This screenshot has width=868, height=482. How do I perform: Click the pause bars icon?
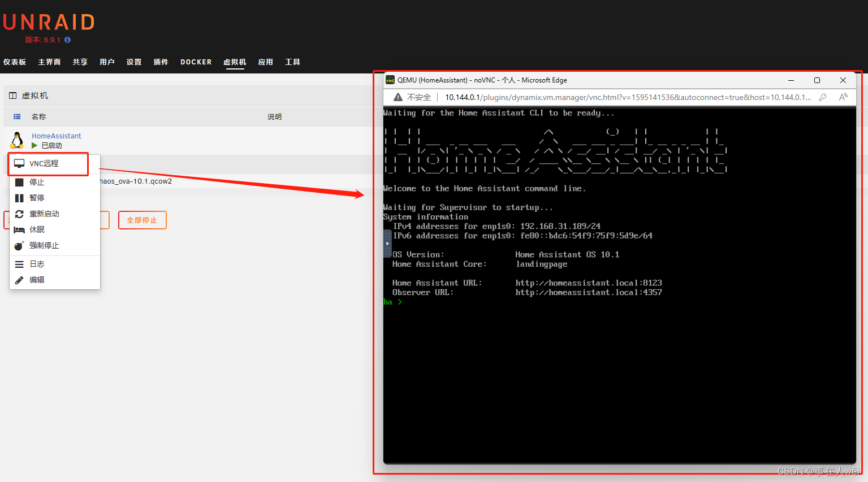[x=19, y=198]
